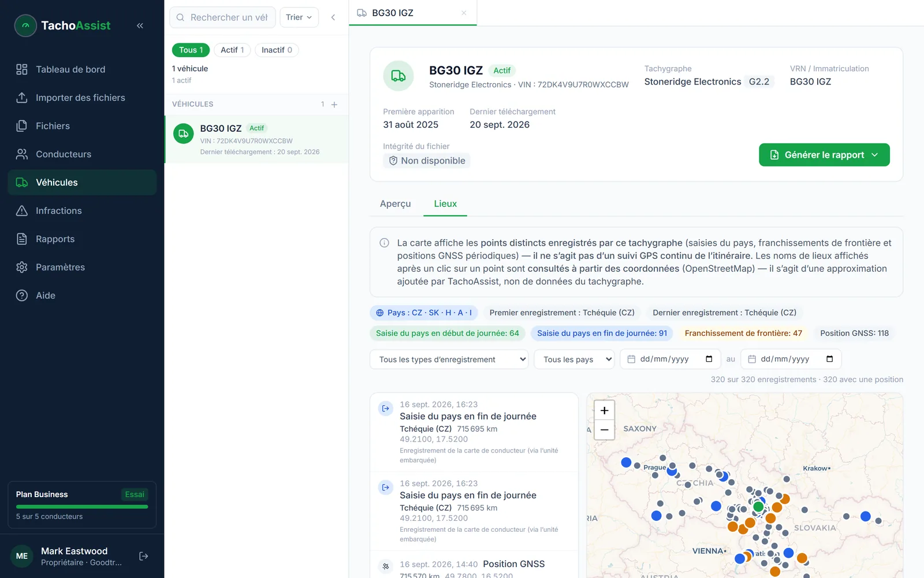924x578 pixels.
Task: Click the Infractions warning icon
Action: tap(22, 211)
